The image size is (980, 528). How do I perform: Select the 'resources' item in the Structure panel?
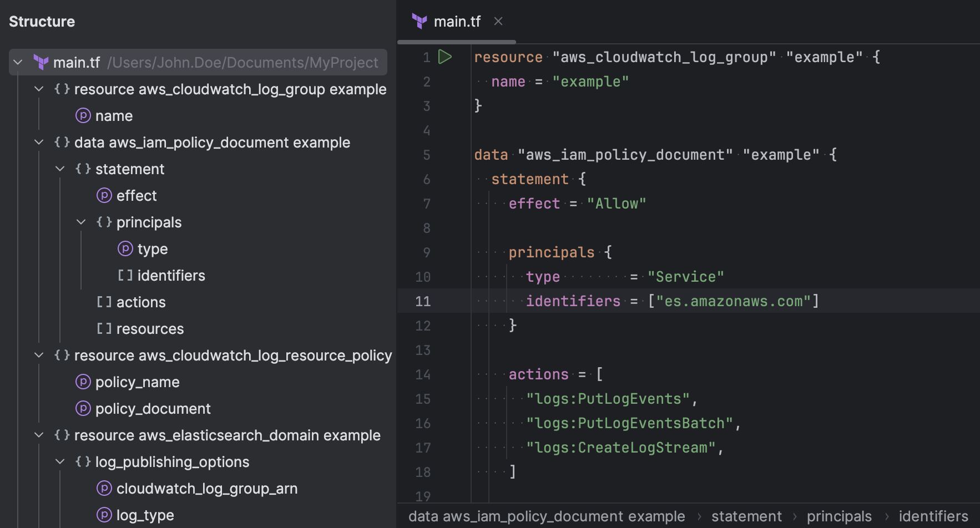150,328
